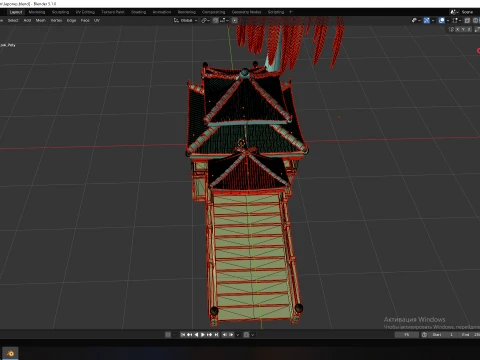
Task: Open the Add menu in viewport header
Action: click(27, 20)
